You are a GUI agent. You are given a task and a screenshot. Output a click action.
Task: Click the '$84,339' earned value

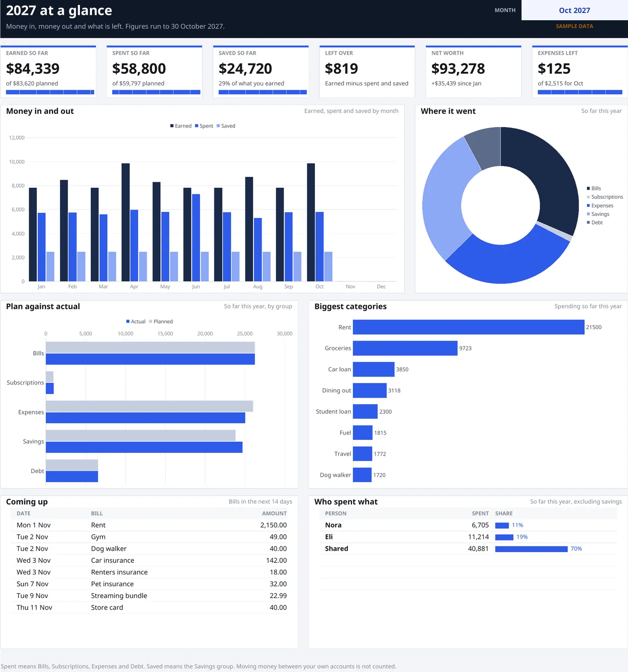pos(33,69)
